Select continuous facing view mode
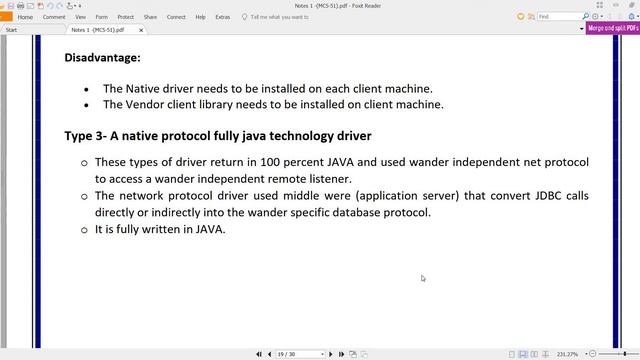Screen dimensions: 640x360 (545, 354)
